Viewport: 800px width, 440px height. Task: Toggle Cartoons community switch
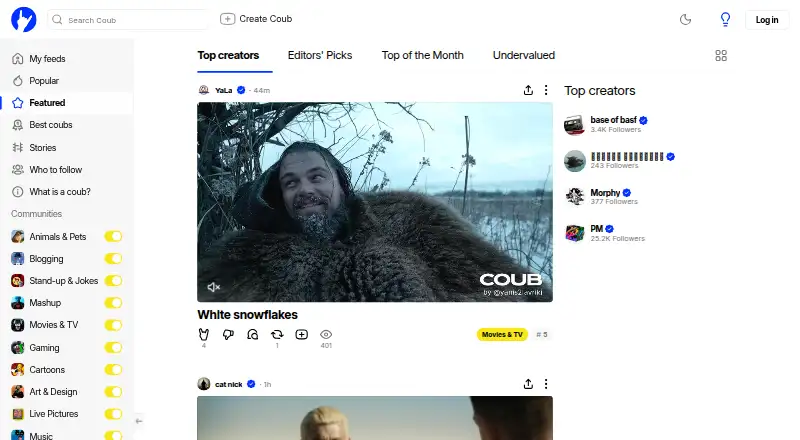pyautogui.click(x=113, y=369)
